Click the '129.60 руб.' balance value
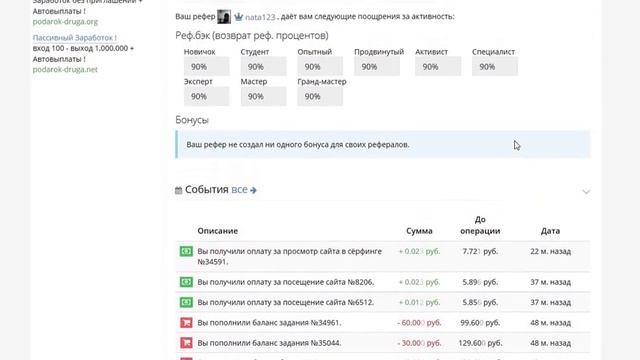640x360 pixels. (x=480, y=343)
